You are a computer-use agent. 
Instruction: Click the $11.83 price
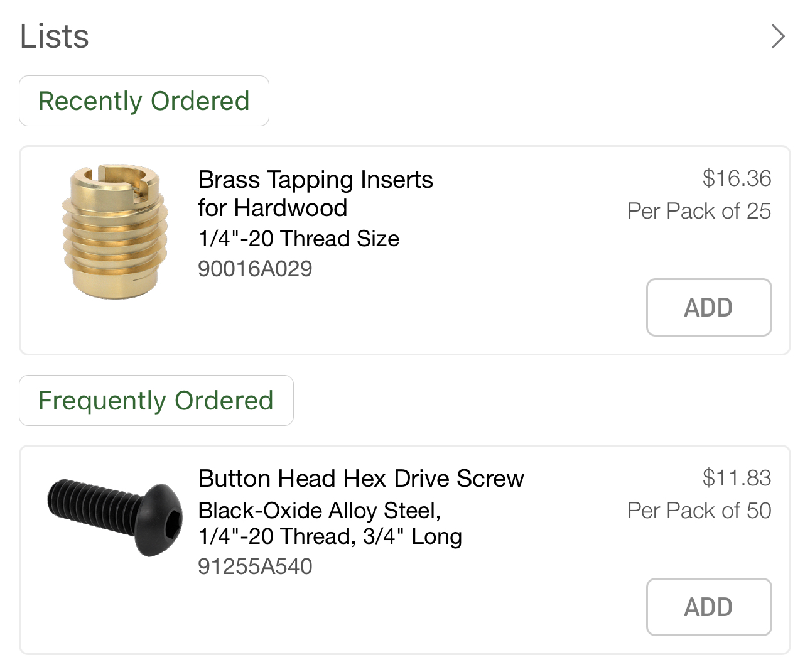[x=737, y=478]
